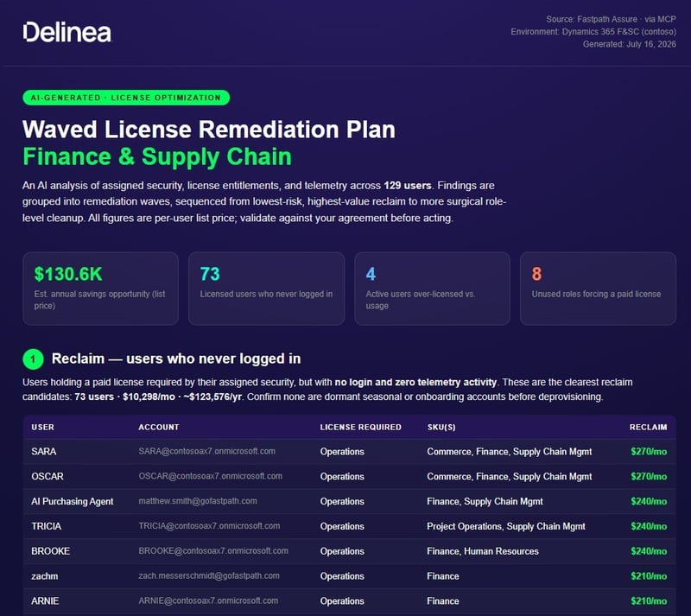Image resolution: width=691 pixels, height=616 pixels.
Task: Click the SKU(S) column header
Action: tap(441, 427)
